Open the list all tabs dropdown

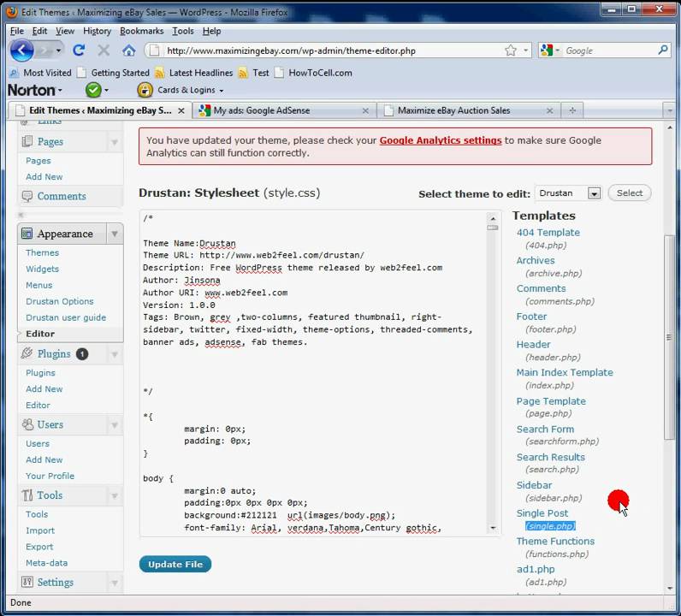669,110
